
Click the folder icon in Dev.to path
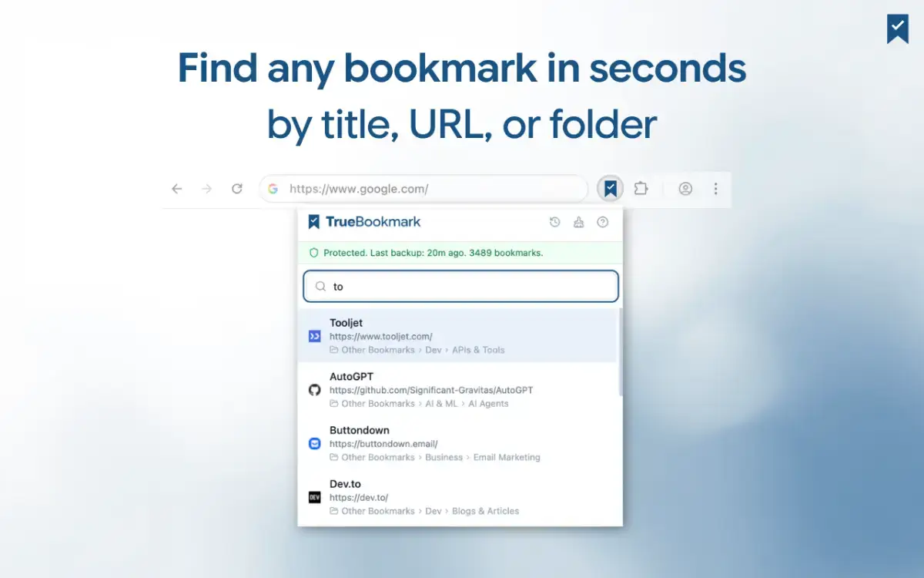point(334,512)
